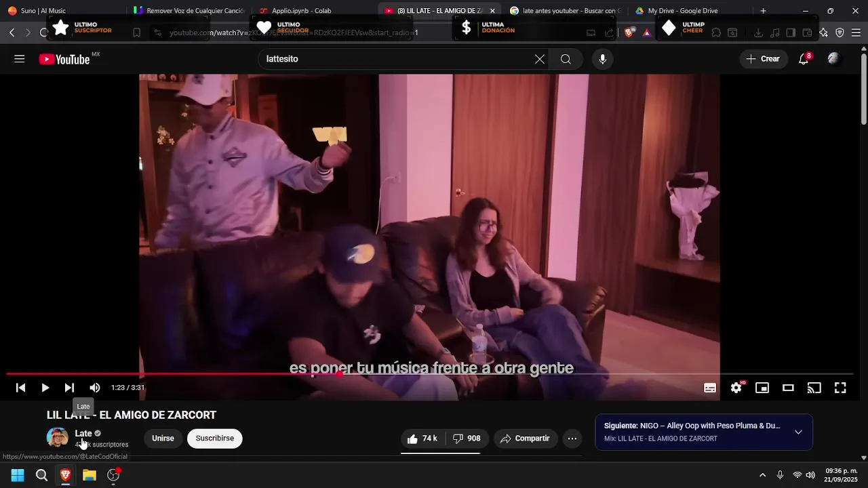Close the LIL LATE YouTube tab
Viewport: 868px width, 488px height.
click(492, 11)
